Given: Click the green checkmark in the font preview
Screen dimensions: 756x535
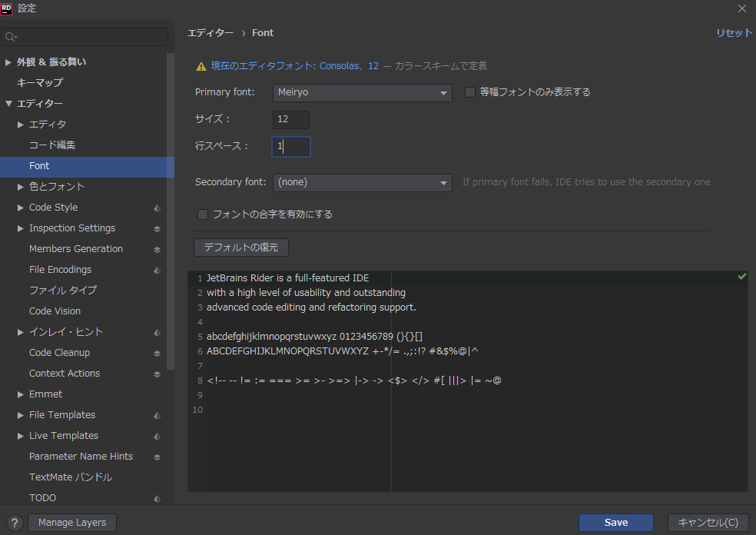Looking at the screenshot, I should point(741,276).
